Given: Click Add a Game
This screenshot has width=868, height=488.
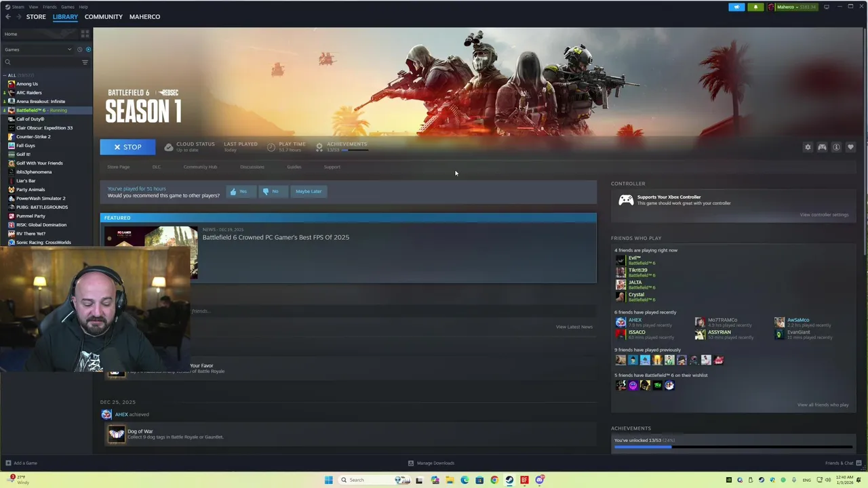Looking at the screenshot, I should coord(21,464).
